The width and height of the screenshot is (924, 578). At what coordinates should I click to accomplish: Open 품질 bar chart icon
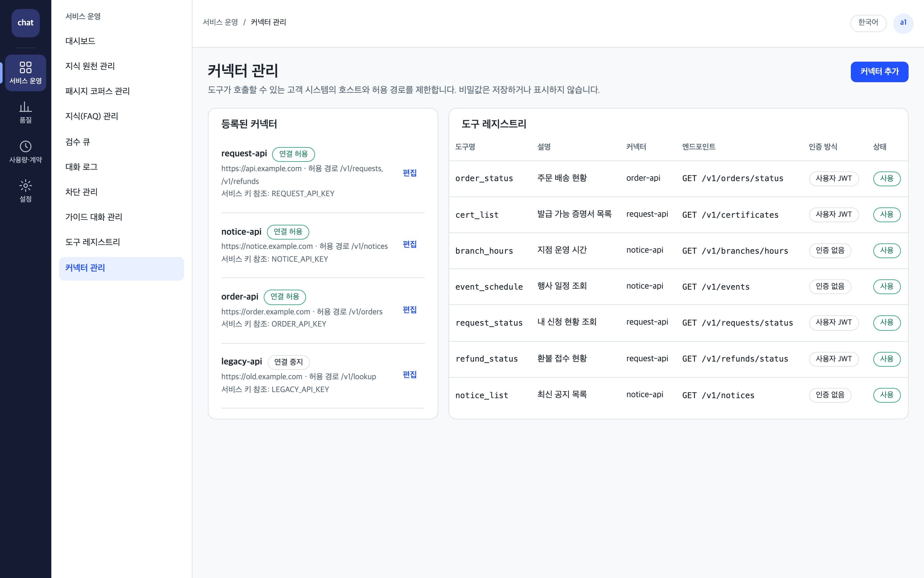tap(26, 112)
